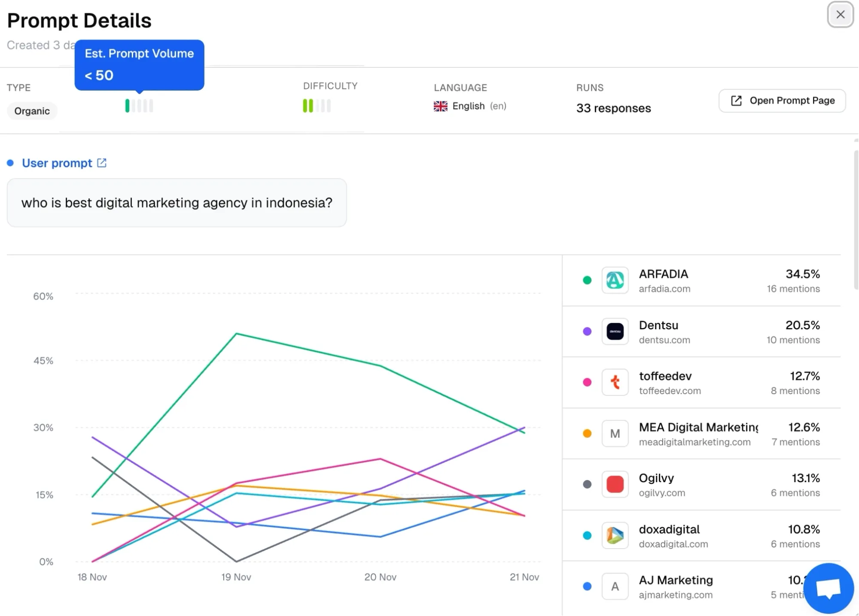Click the 12.6% MEA percentage
This screenshot has width=859, height=616.
tap(804, 427)
